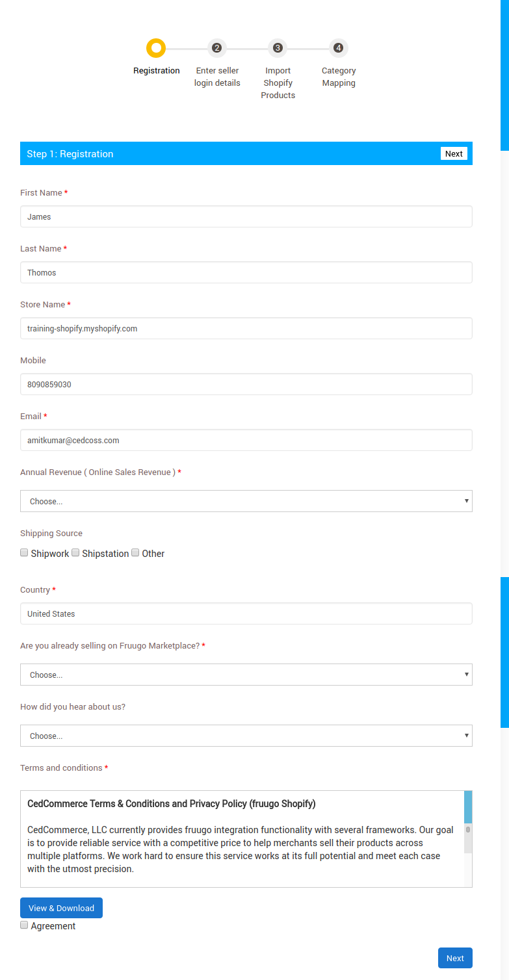Screen dimensions: 509x980
Task: Focus the First Name field
Action: pos(246,216)
